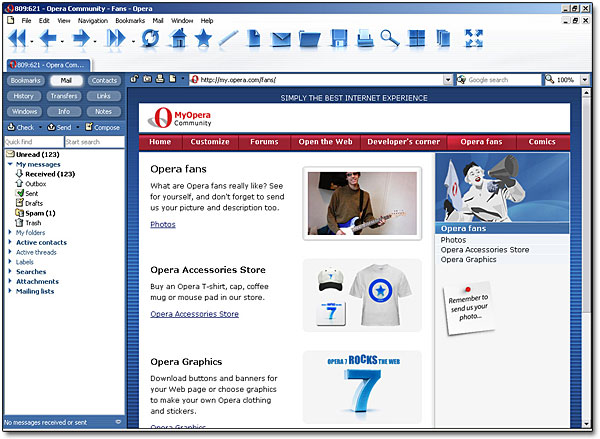Print the page with printer icon

click(365, 39)
